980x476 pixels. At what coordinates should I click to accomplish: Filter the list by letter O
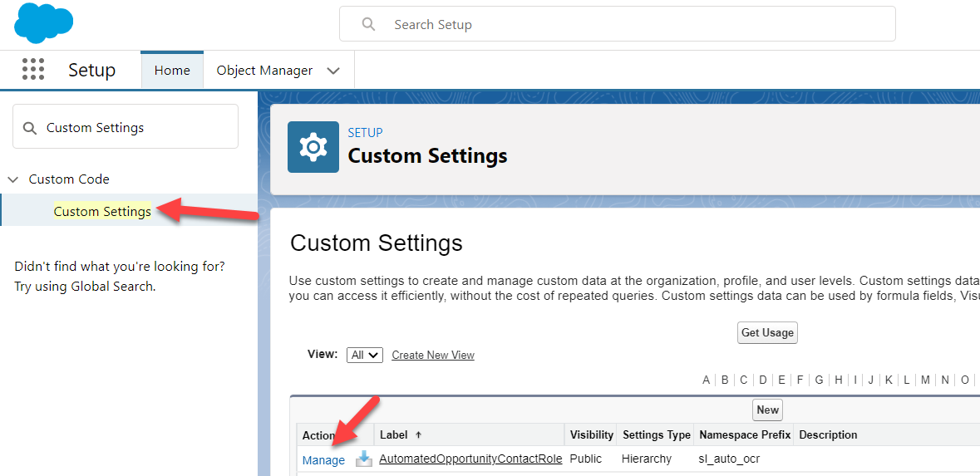965,380
